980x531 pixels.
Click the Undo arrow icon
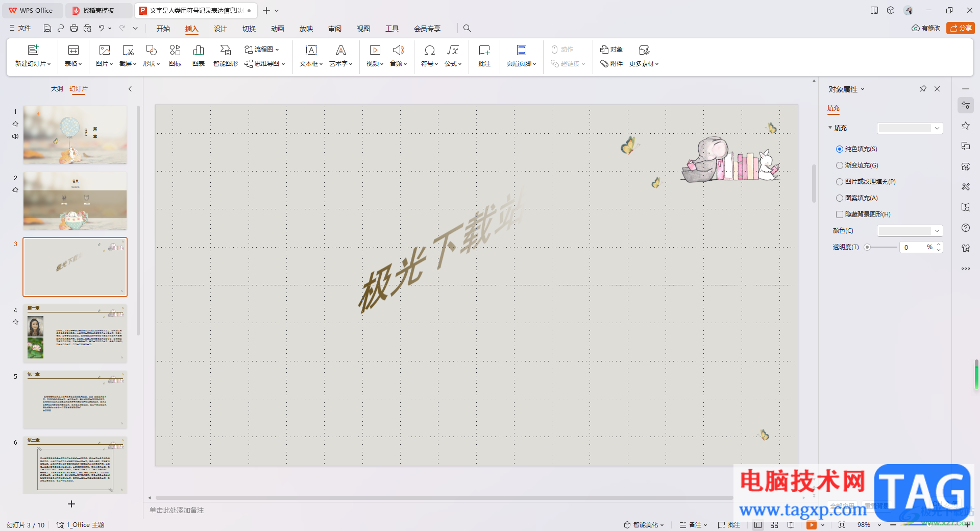coord(102,29)
